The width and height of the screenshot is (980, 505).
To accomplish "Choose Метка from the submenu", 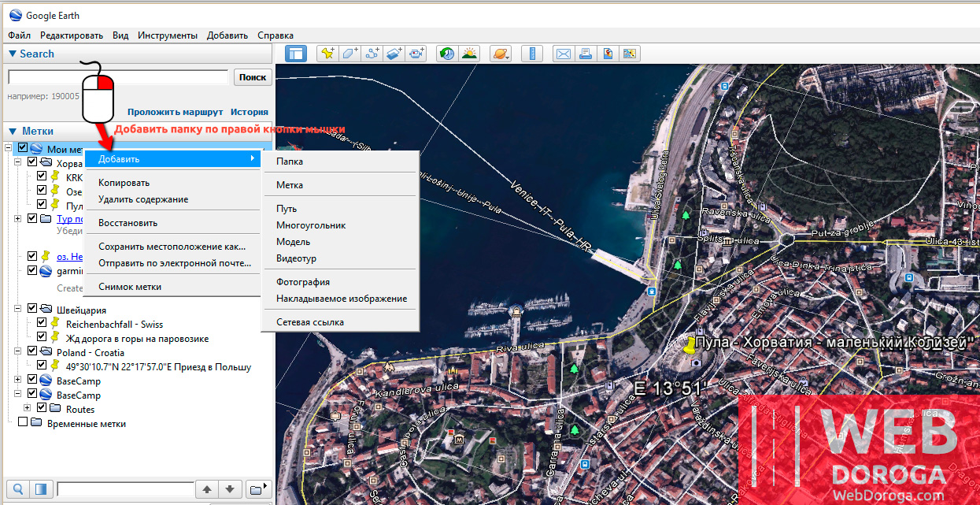I will 340,185.
